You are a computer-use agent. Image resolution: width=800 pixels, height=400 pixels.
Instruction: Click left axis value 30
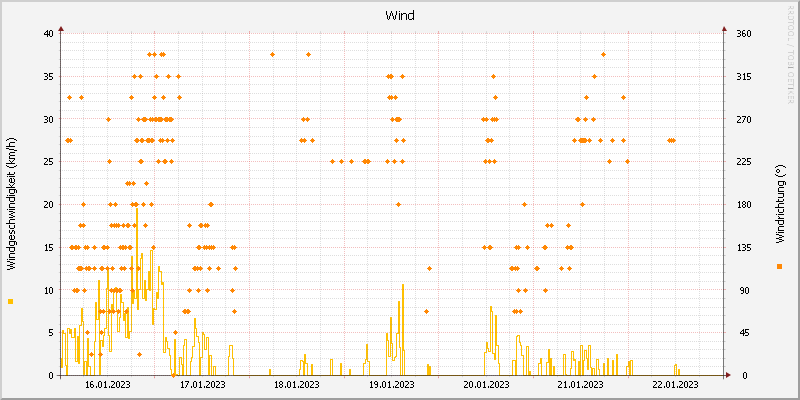[48, 119]
